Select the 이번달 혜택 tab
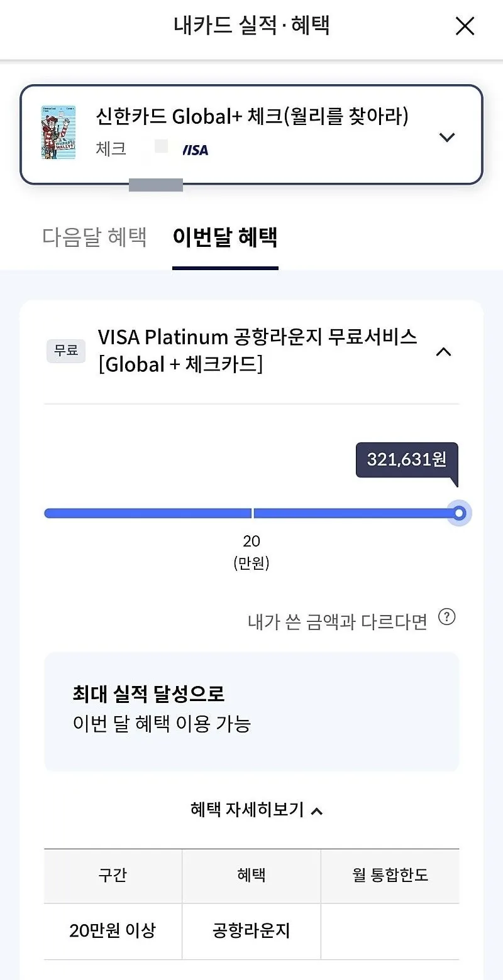The width and height of the screenshot is (503, 980). click(225, 237)
